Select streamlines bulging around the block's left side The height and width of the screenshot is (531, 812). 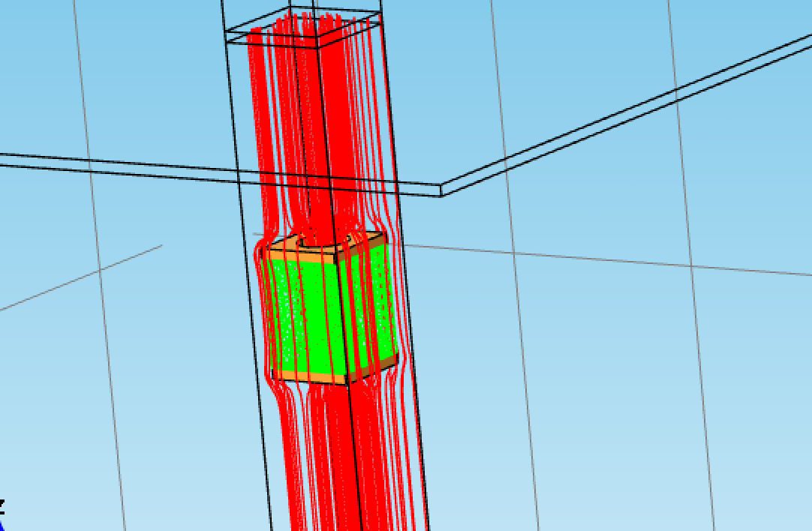coord(263,315)
